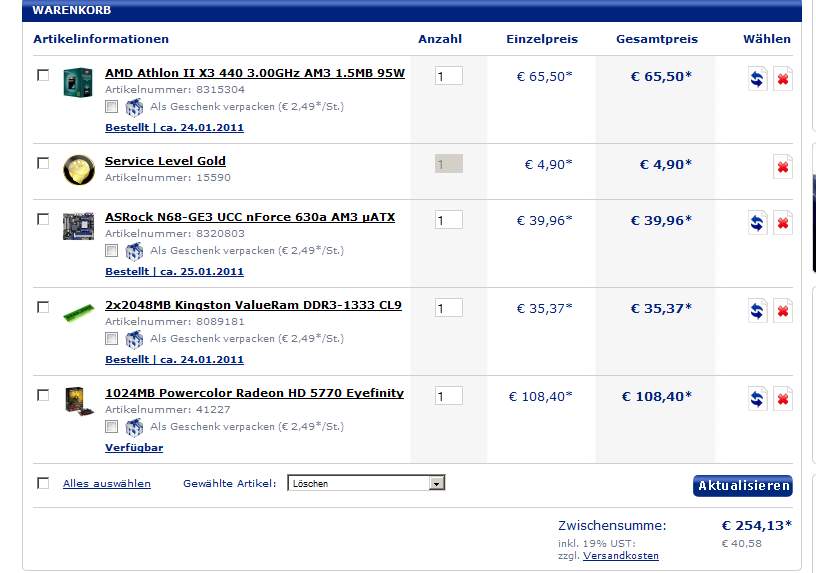Click refresh icon for Kingston ValueRam row

pos(757,311)
